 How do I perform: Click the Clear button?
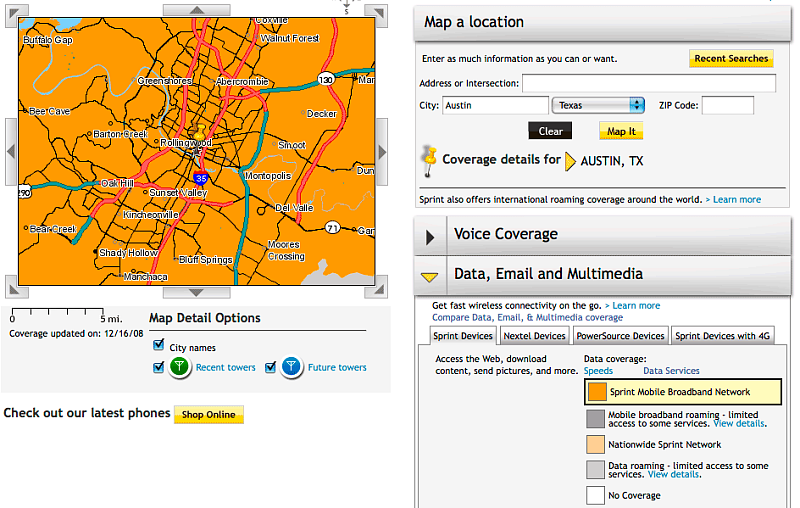pos(550,131)
